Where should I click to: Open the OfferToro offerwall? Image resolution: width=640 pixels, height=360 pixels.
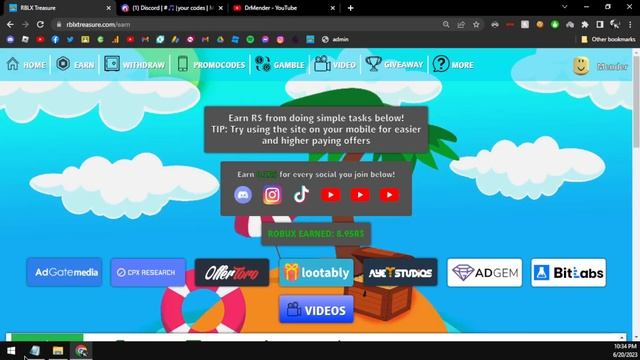pyautogui.click(x=232, y=272)
